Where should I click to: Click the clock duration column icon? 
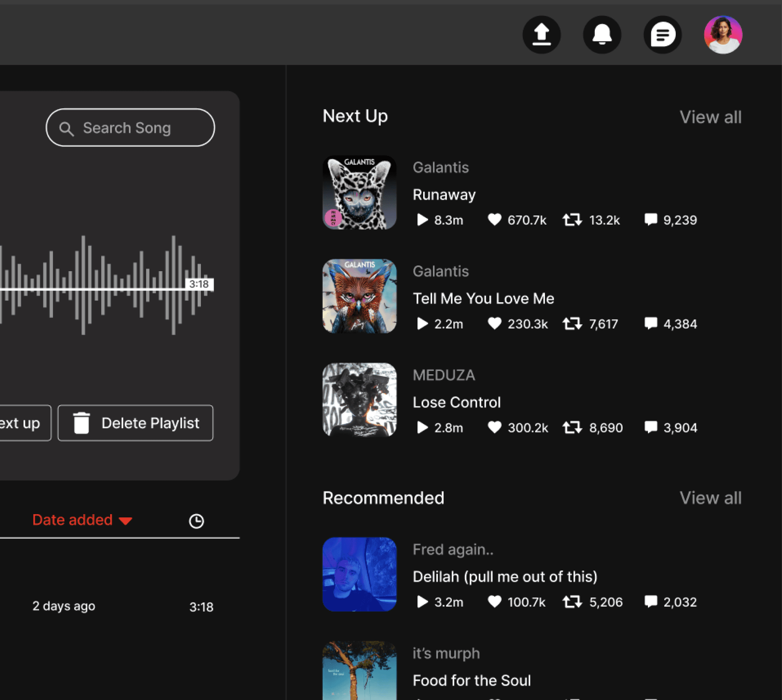coord(196,521)
